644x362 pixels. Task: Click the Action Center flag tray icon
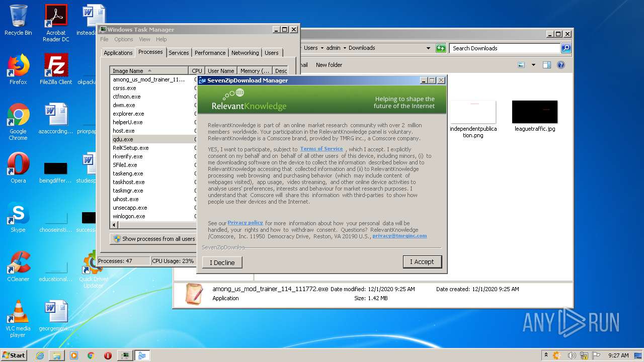(597, 355)
